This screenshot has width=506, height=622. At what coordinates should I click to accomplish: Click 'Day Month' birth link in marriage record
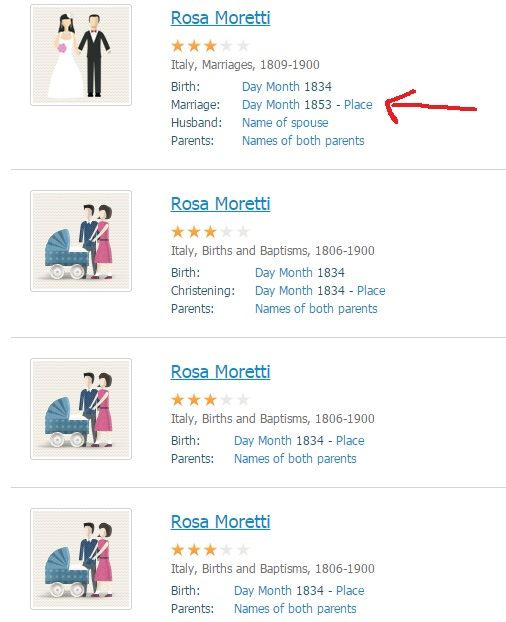point(271,86)
